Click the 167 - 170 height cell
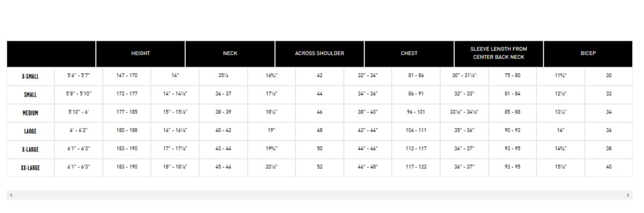Viewport: 644px width, 213px height. tap(127, 76)
